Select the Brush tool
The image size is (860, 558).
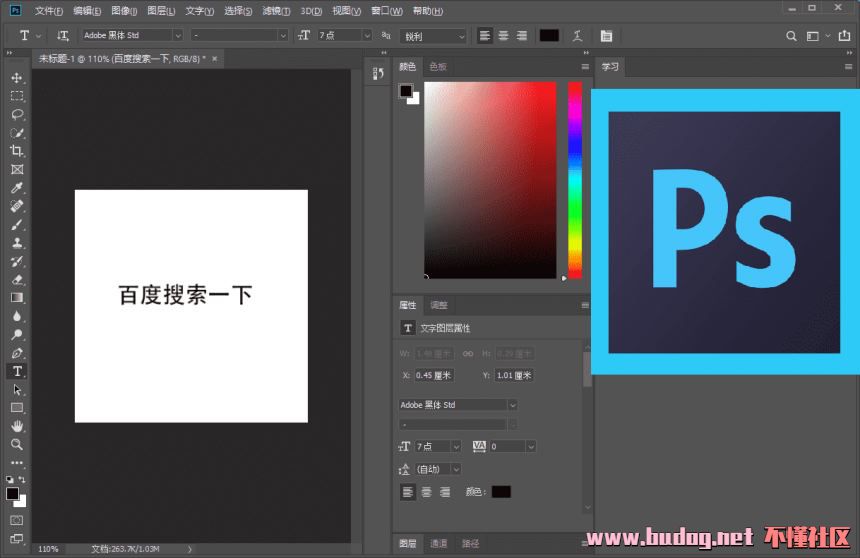[17, 224]
